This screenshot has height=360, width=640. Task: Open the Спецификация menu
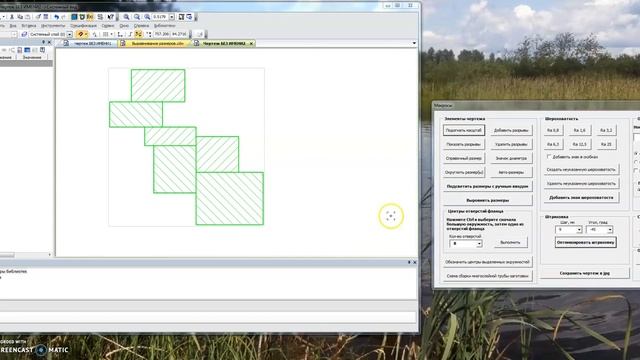(x=83, y=26)
